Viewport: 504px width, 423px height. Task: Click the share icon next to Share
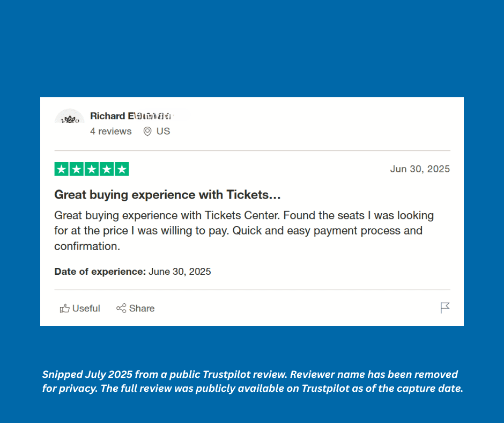click(121, 308)
